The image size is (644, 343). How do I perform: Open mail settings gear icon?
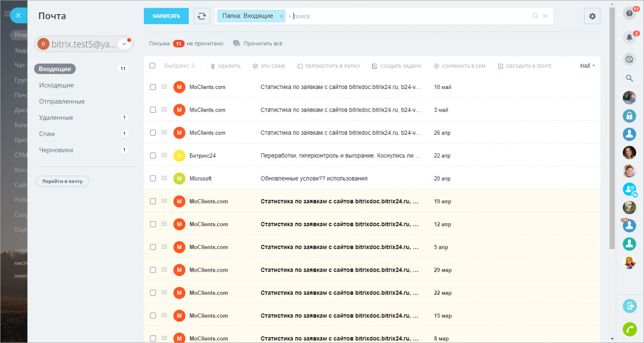pos(592,16)
